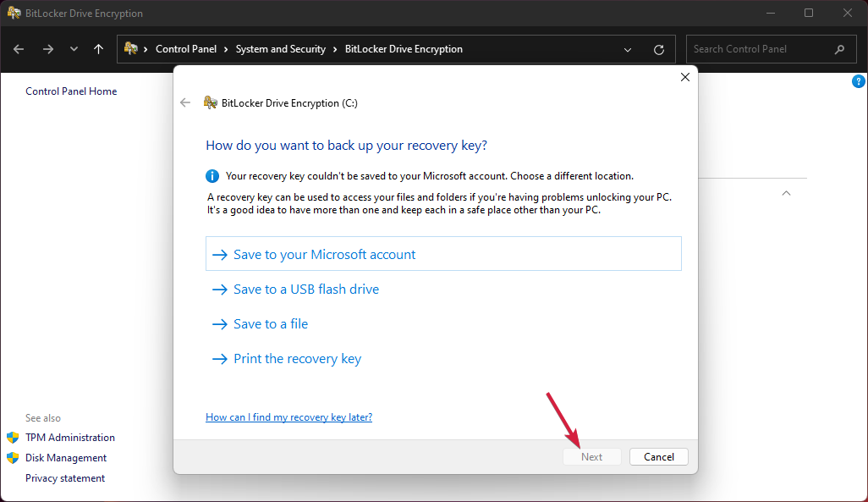The image size is (868, 502).
Task: Refresh the Control Panel page
Action: point(659,49)
